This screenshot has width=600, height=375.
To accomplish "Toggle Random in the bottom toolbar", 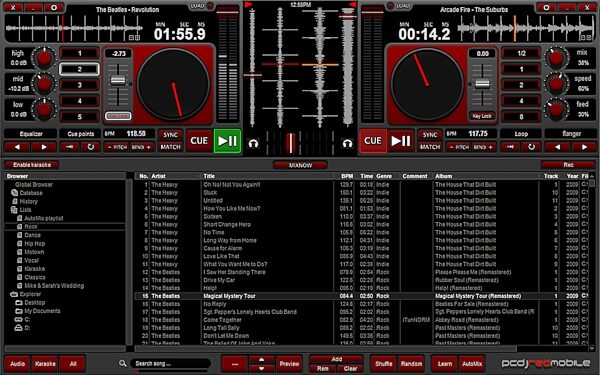I will pyautogui.click(x=411, y=364).
